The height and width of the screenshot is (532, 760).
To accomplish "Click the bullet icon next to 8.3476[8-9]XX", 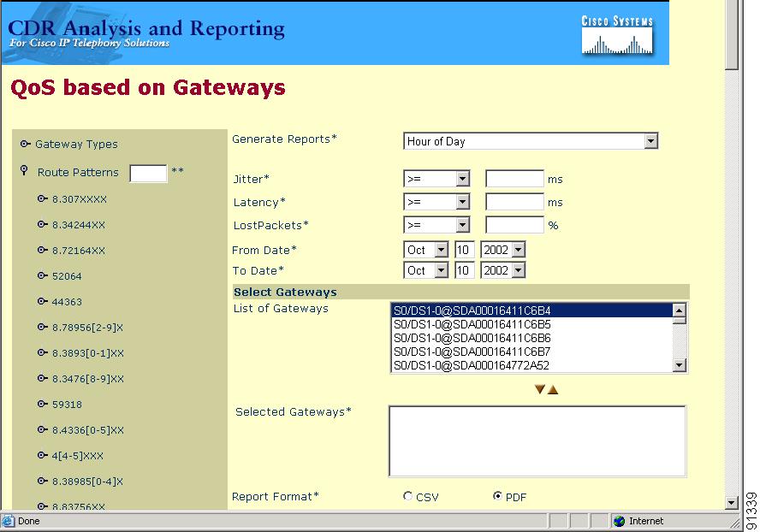I will [43, 378].
